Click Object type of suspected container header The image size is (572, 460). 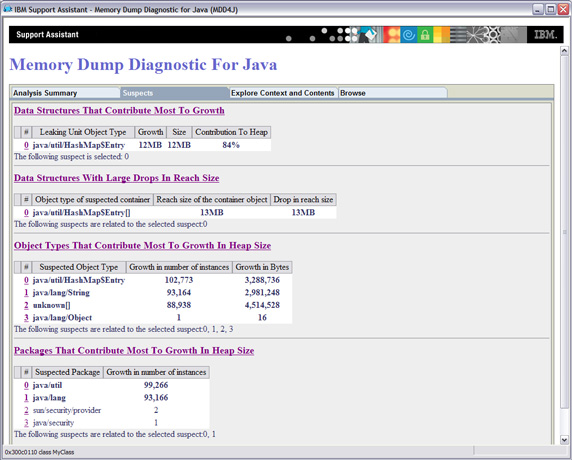click(x=92, y=200)
